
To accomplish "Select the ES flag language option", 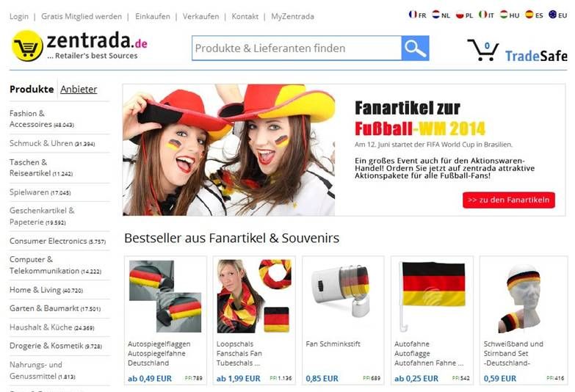I will pos(534,15).
